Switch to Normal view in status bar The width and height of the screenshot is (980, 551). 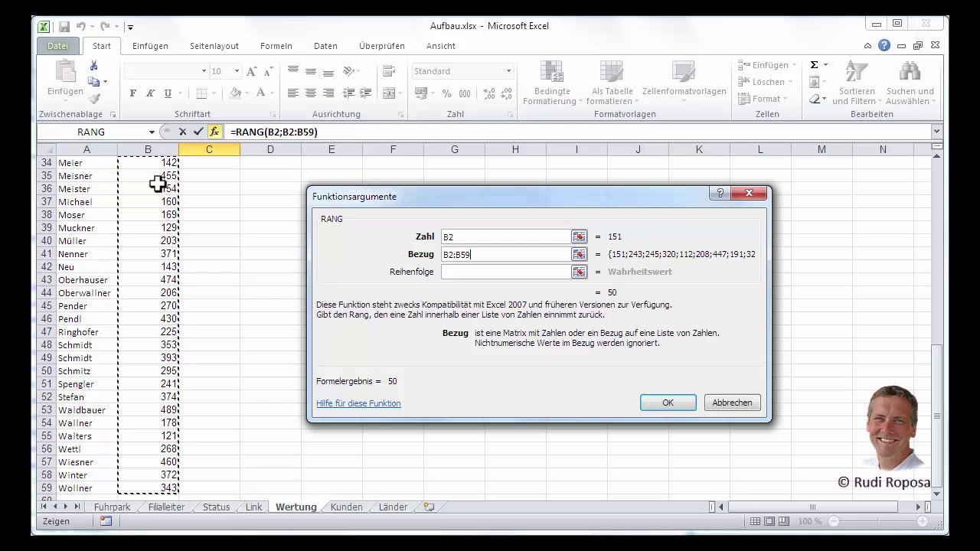pos(756,521)
